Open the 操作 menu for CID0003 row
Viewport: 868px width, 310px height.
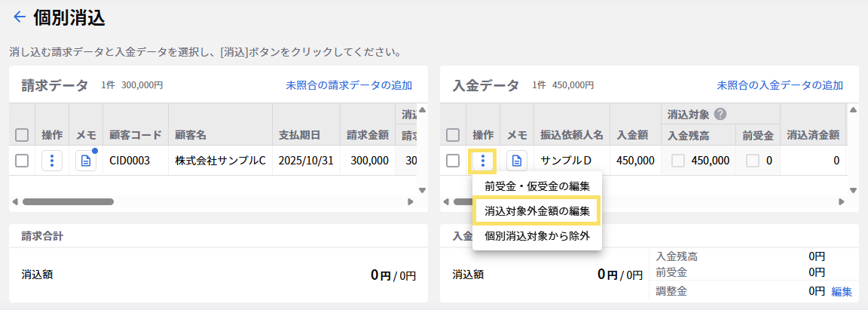click(52, 161)
